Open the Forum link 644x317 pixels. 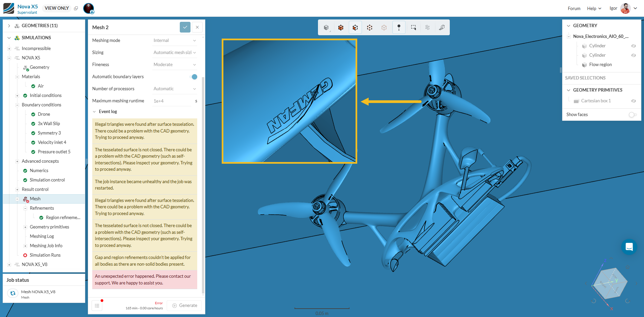click(x=574, y=9)
